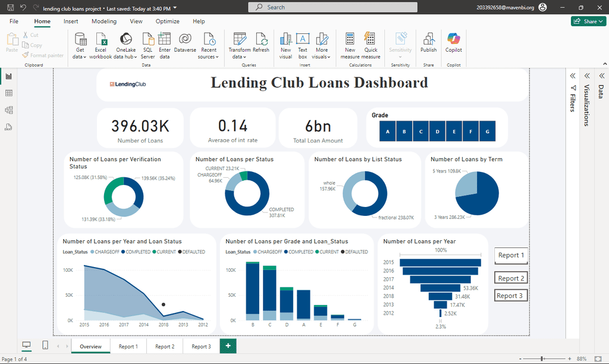
Task: Add a Text box
Action: (x=303, y=46)
